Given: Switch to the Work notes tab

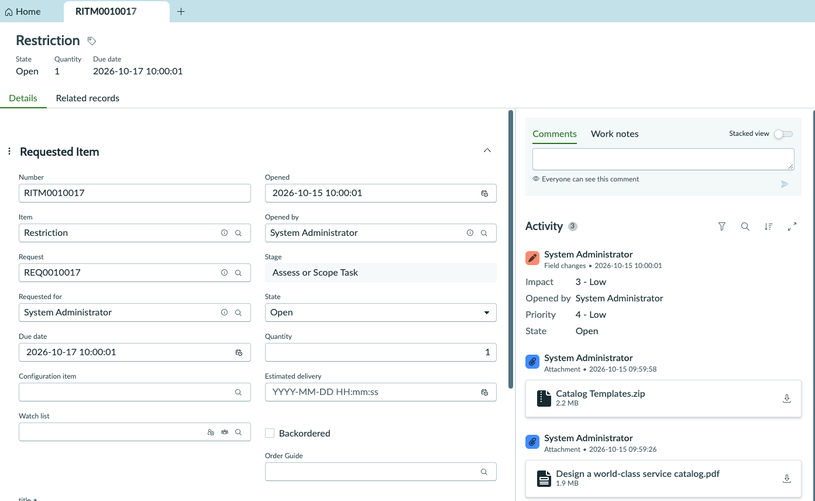Looking at the screenshot, I should (614, 134).
